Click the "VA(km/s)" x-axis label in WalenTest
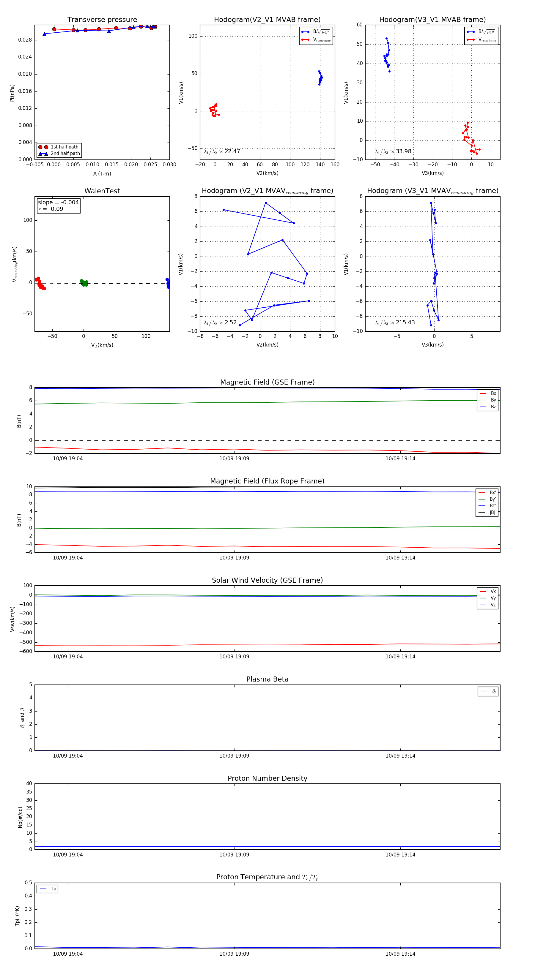 [102, 345]
